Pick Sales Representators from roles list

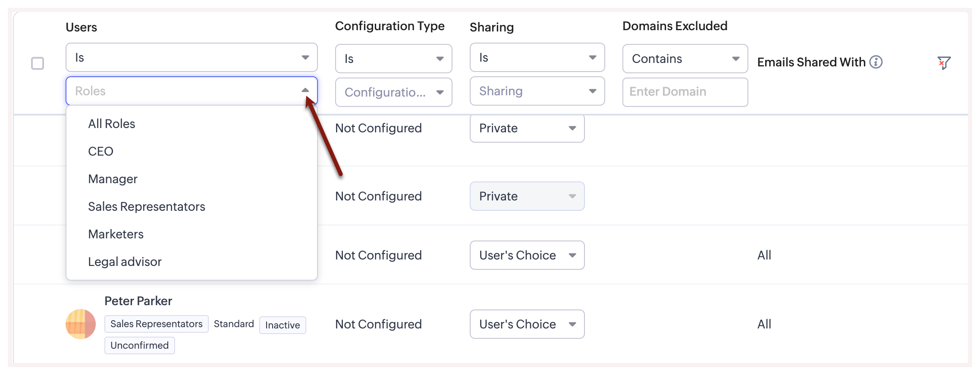[147, 207]
